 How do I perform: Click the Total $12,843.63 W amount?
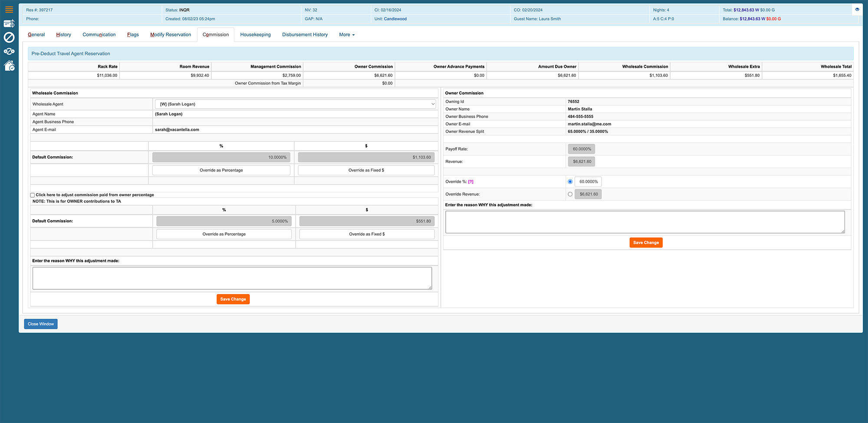pos(746,10)
